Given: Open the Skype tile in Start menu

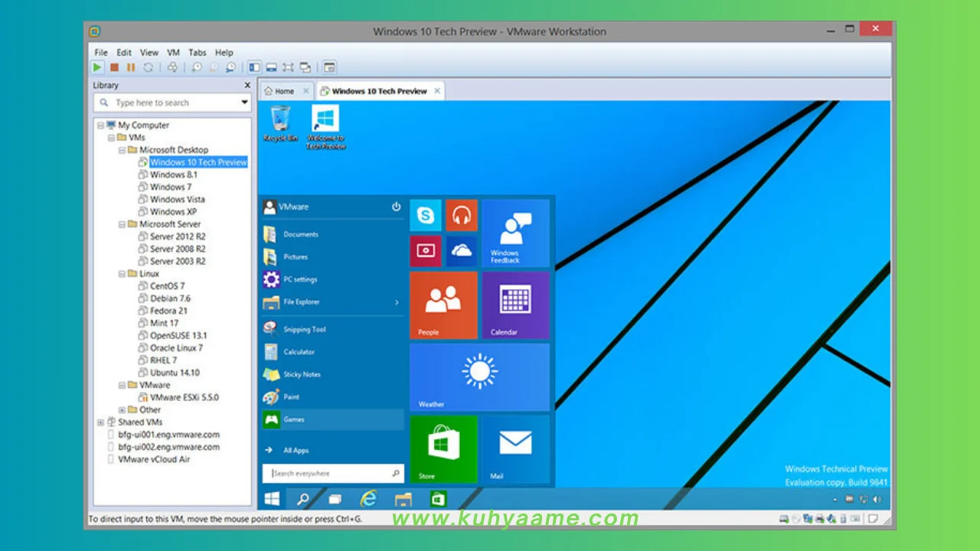Looking at the screenshot, I should pos(425,215).
